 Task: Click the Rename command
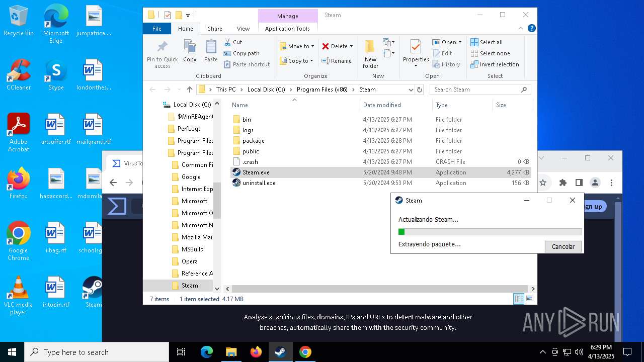pyautogui.click(x=337, y=61)
